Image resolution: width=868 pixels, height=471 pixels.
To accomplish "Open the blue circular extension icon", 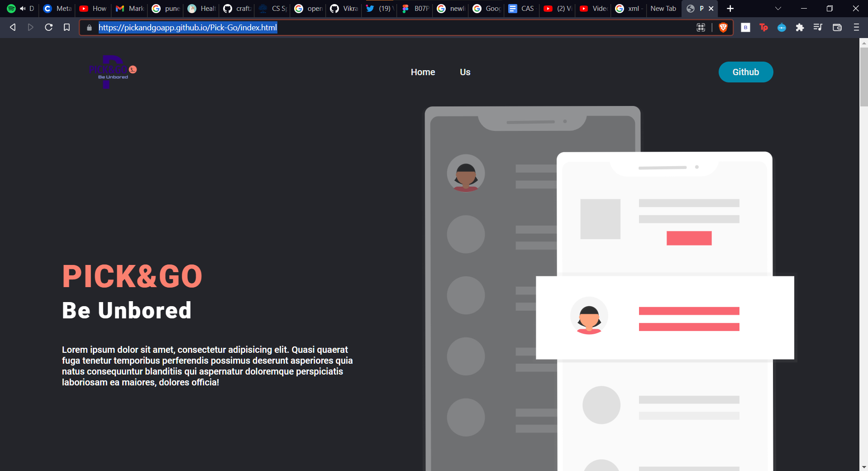I will pos(782,28).
